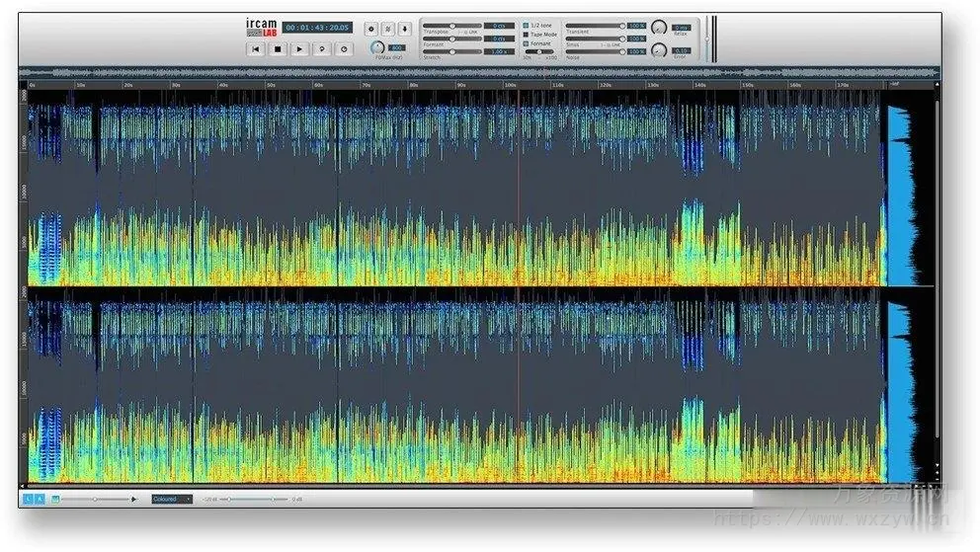Toggle the Formant checkbox
980x552 pixels.
click(526, 43)
